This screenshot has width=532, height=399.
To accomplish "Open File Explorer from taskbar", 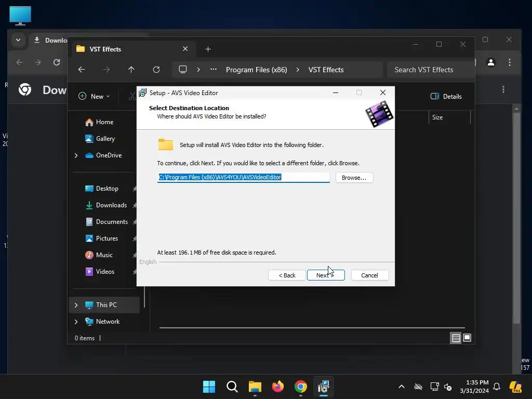I will tap(255, 387).
